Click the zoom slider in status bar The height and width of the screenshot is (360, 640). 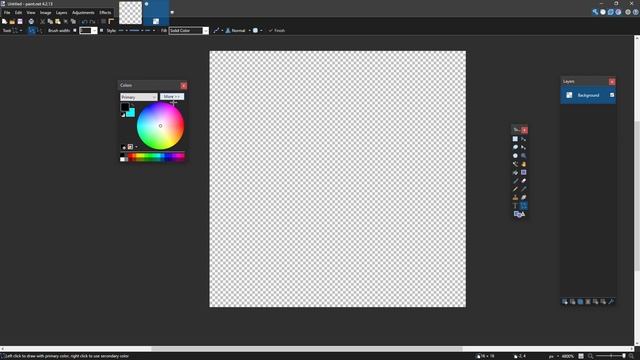tap(611, 356)
